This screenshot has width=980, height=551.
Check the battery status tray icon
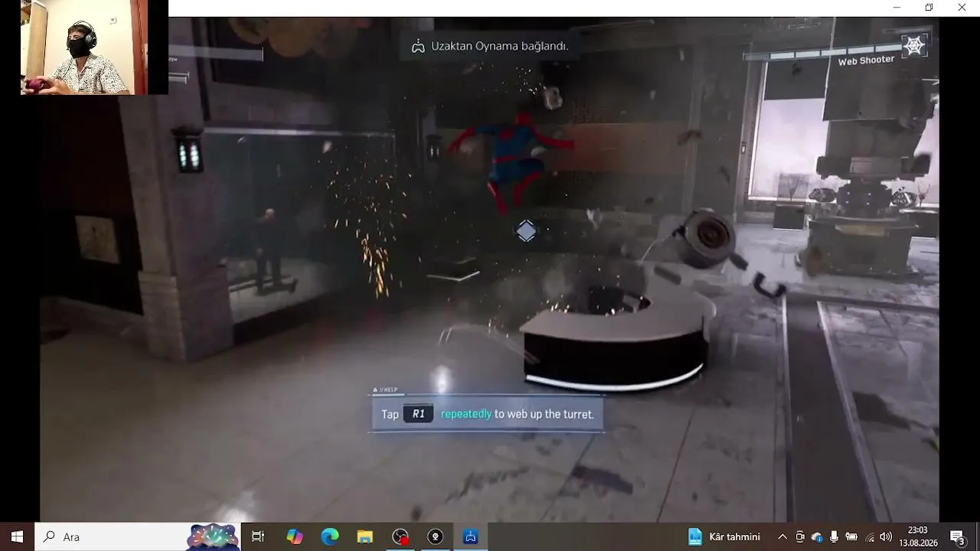851,536
